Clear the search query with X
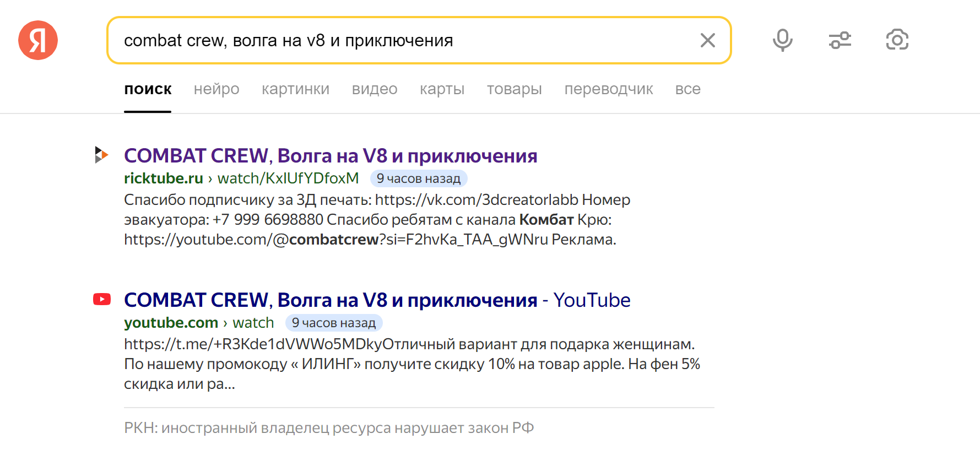Image resolution: width=980 pixels, height=466 pixels. [x=707, y=40]
